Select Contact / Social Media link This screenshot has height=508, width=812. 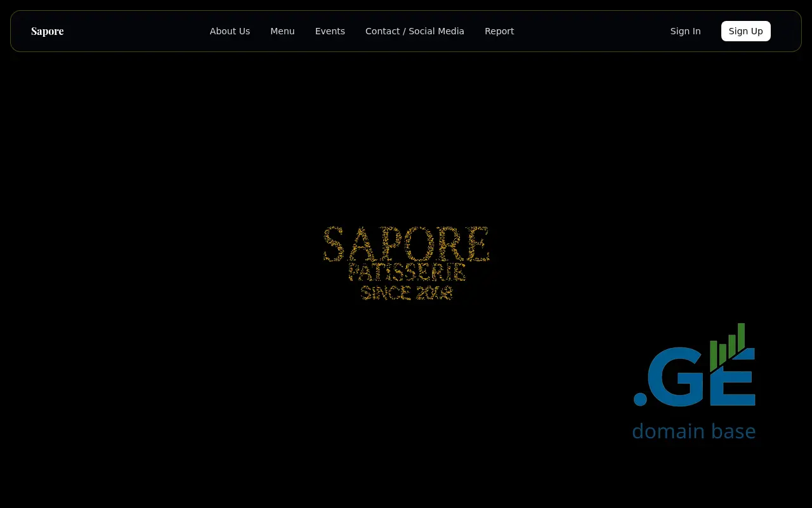[414, 31]
